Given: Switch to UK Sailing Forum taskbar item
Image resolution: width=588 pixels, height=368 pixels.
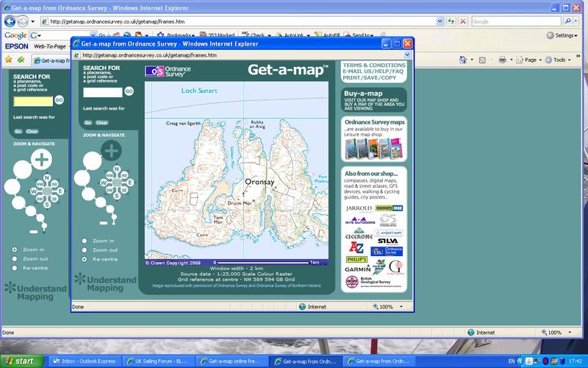Looking at the screenshot, I should [159, 361].
